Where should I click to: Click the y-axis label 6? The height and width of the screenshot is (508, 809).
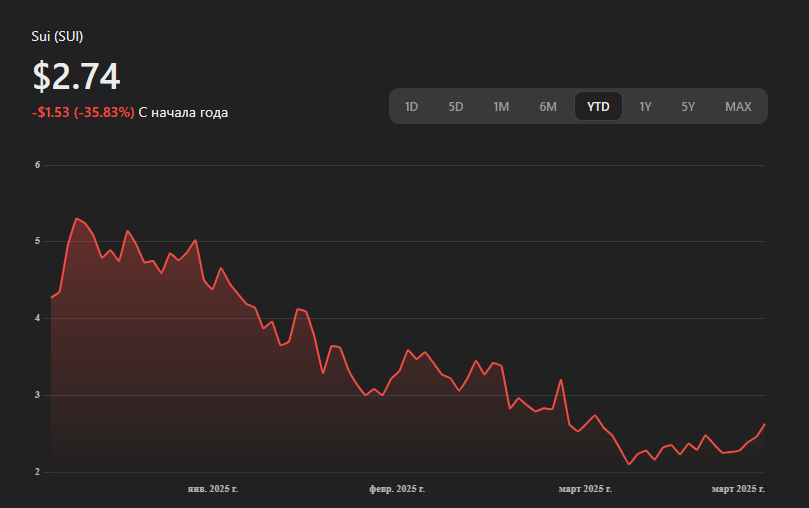[38, 165]
